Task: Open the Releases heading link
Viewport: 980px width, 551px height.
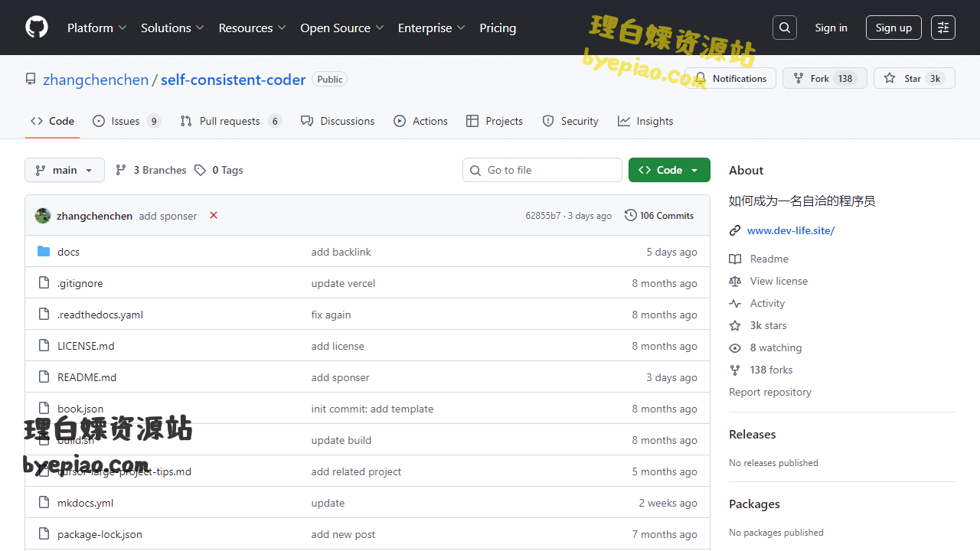Action: pos(753,434)
